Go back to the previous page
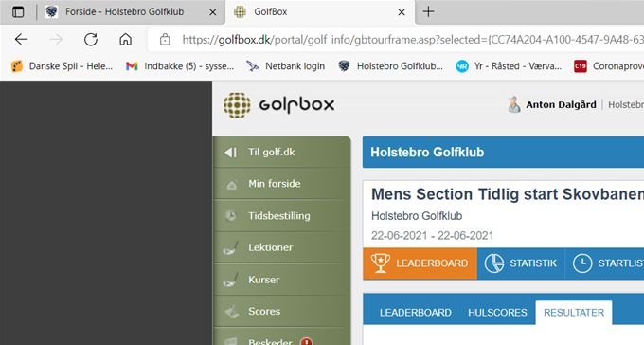 pos(22,40)
